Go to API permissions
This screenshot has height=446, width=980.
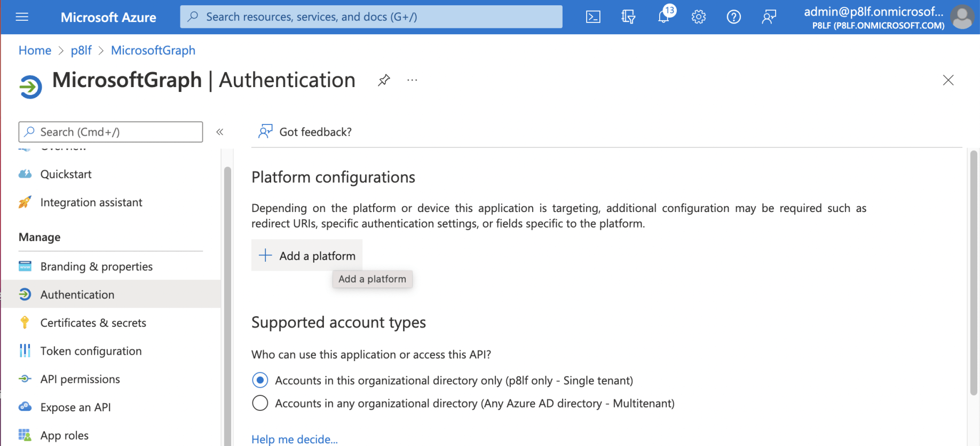coord(80,379)
